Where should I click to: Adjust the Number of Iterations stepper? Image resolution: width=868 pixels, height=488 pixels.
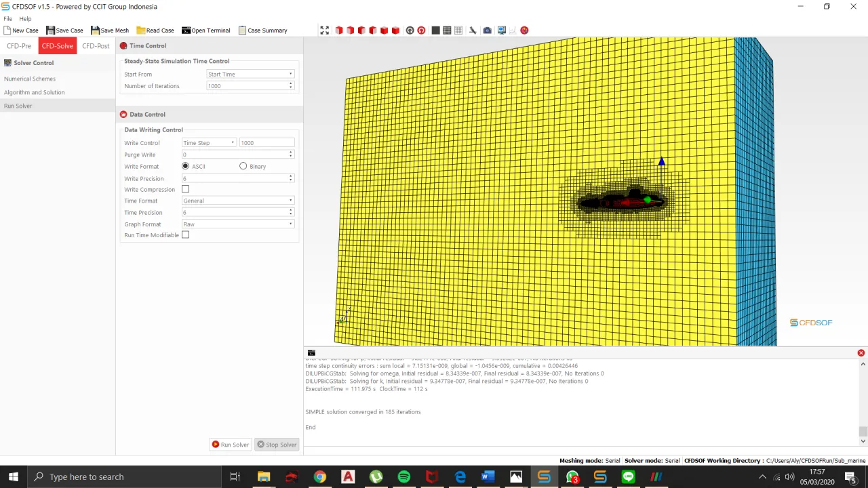pos(290,86)
